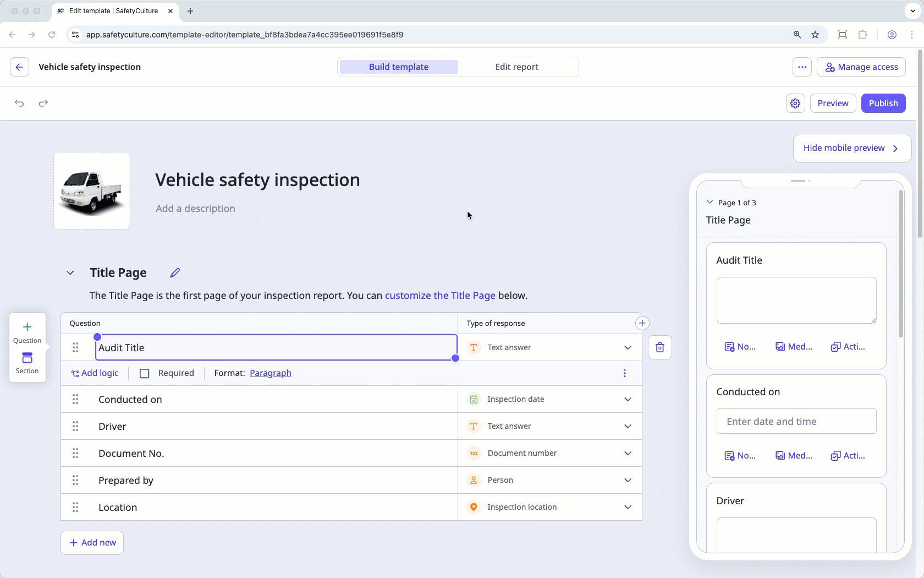Image resolution: width=924 pixels, height=578 pixels.
Task: Open the customize the Title Page link
Action: click(x=440, y=296)
